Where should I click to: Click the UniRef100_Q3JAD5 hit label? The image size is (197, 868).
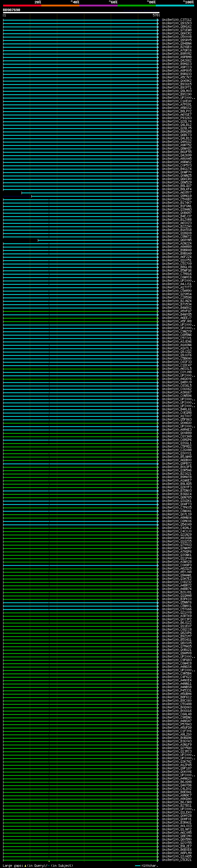click(176, 856)
